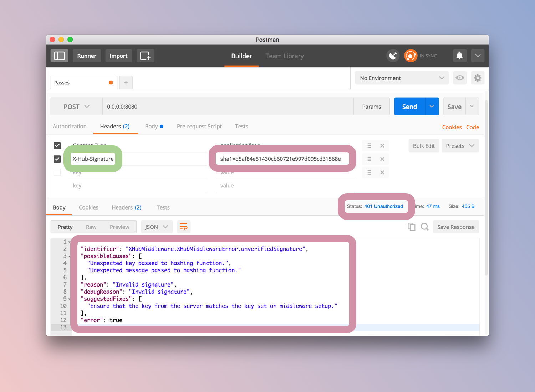Image resolution: width=535 pixels, height=392 pixels.
Task: Open manage environments gear icon
Action: [478, 78]
